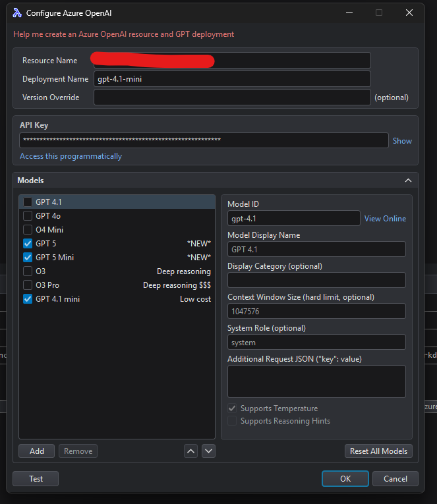
Task: Open Access this programmatically link
Action: point(71,156)
